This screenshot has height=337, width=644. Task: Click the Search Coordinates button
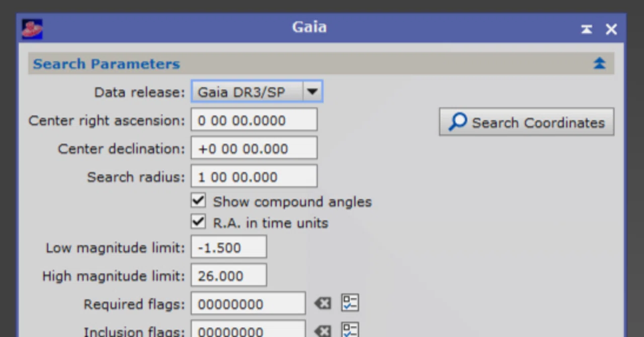click(x=526, y=122)
